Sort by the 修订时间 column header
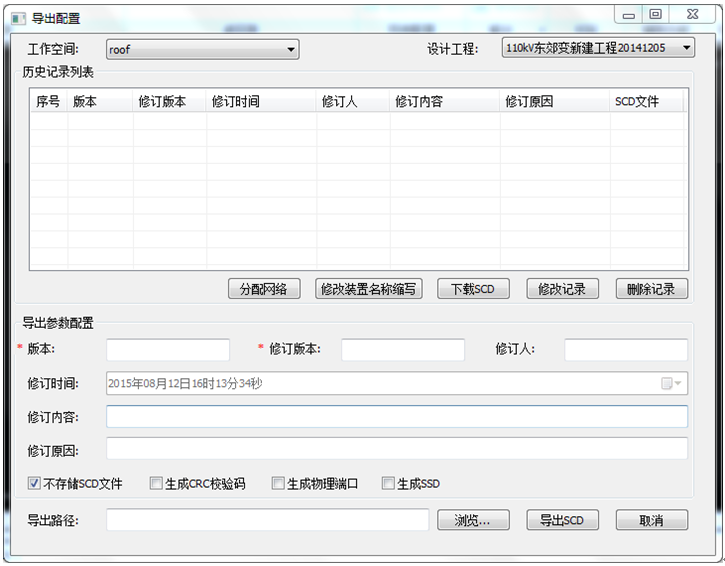725x566 pixels. [261, 101]
